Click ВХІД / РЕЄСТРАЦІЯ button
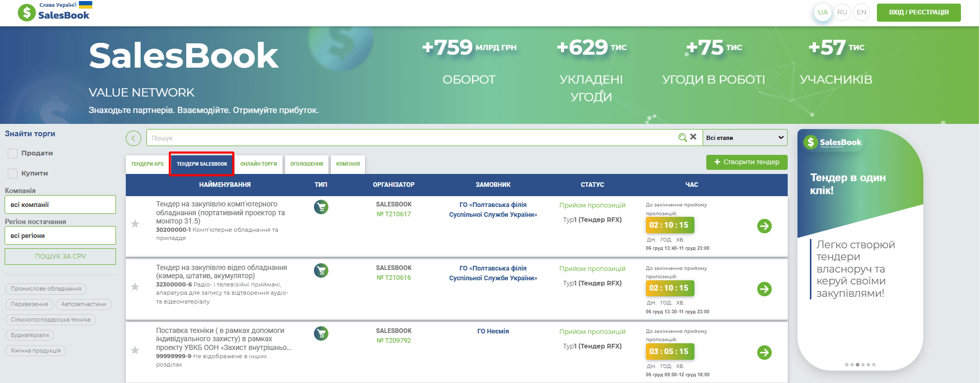 [919, 12]
